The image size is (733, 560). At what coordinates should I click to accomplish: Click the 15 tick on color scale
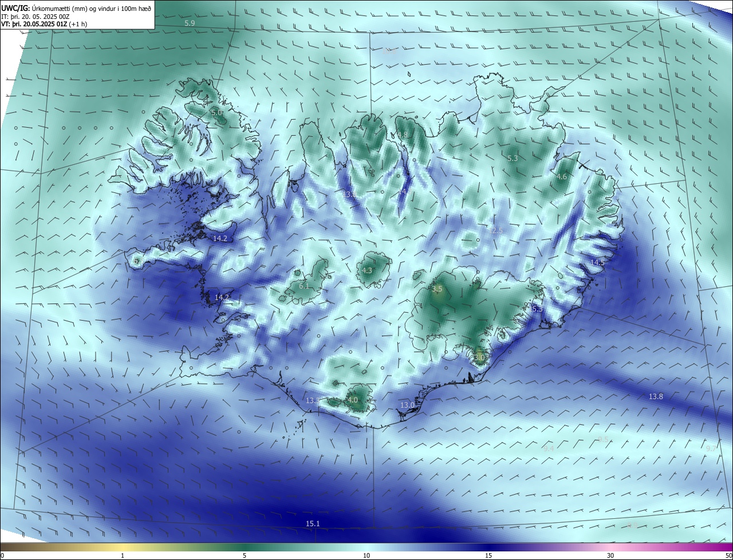point(488,555)
